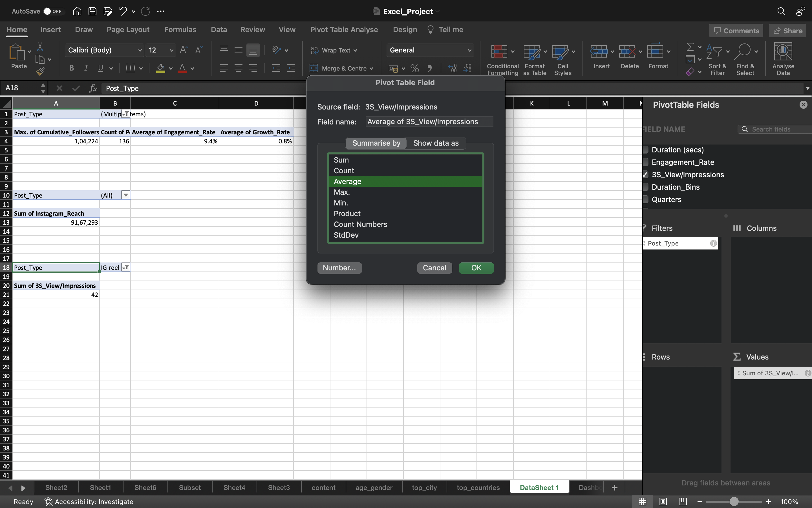812x508 pixels.
Task: Select Max. in the summarise list
Action: coord(405,192)
